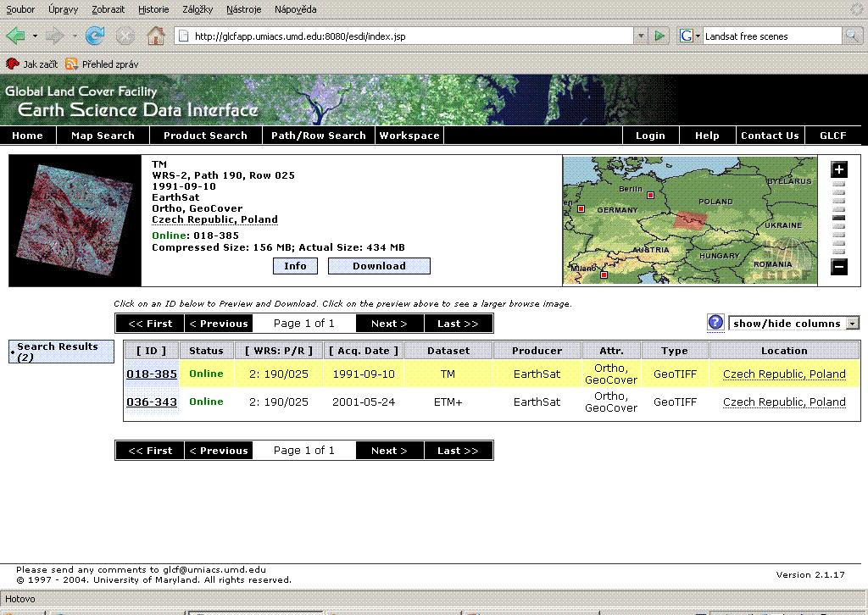Click the top << First pagination button

150,324
